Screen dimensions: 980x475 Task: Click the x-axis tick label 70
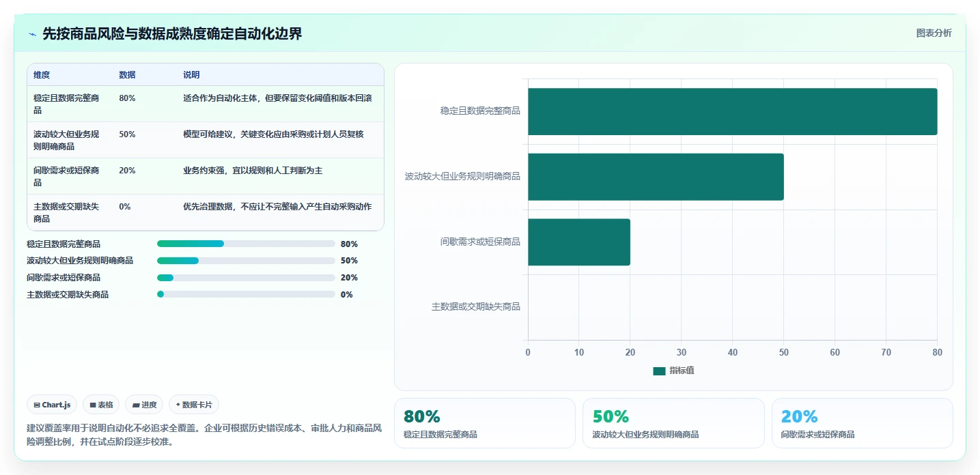coord(886,352)
